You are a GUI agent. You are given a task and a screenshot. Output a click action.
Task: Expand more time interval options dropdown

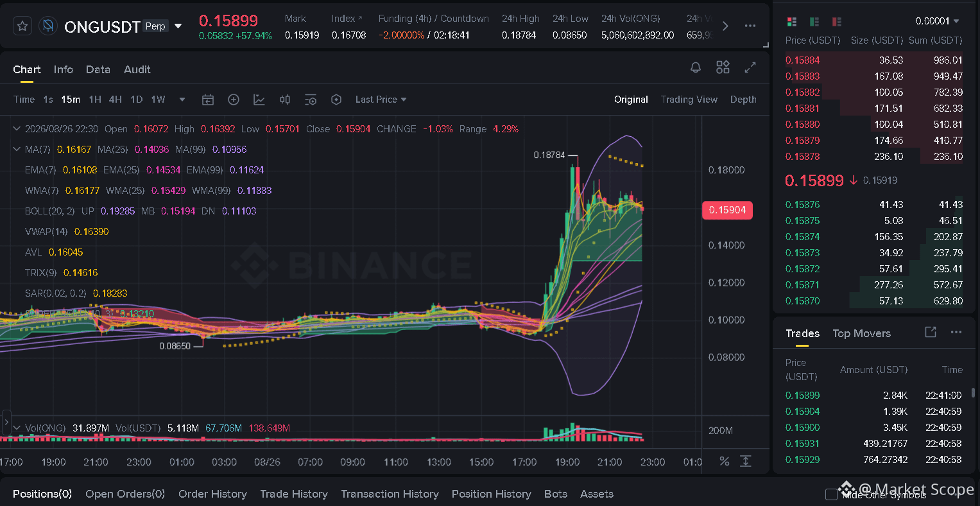coord(182,100)
